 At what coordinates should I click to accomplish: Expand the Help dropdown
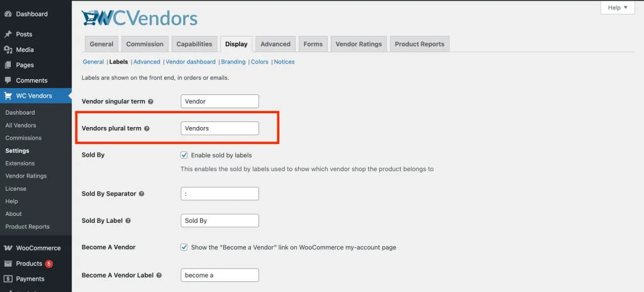618,8
